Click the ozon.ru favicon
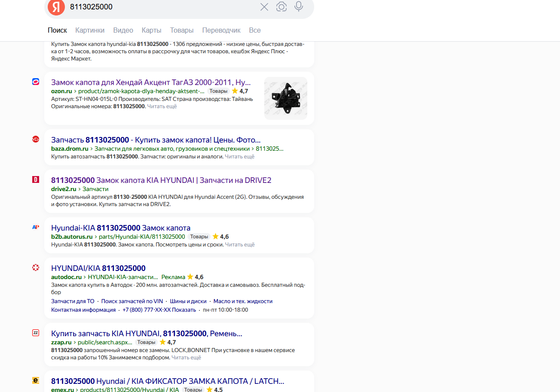 tap(36, 82)
